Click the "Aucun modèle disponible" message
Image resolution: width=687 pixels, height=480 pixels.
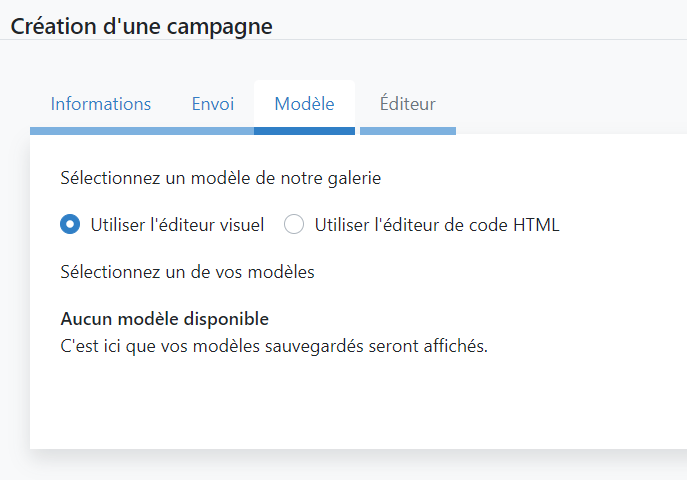point(165,319)
